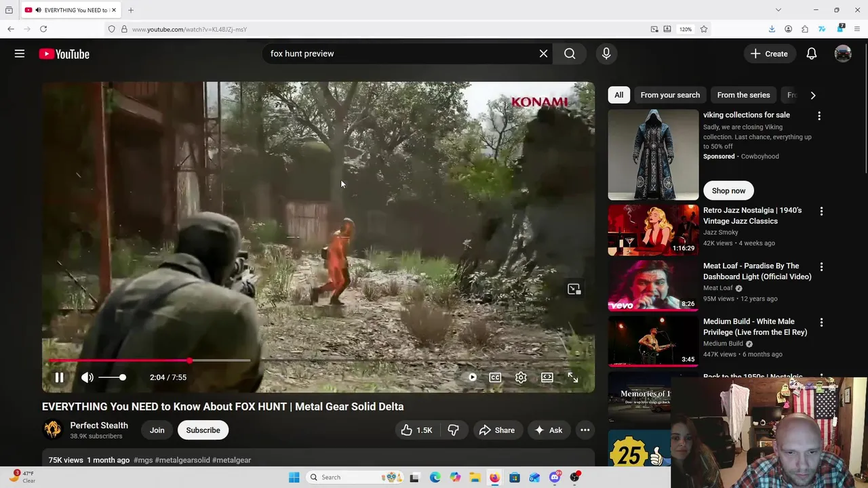
Task: Open Microsoft Store from the taskbar
Action: click(x=515, y=477)
